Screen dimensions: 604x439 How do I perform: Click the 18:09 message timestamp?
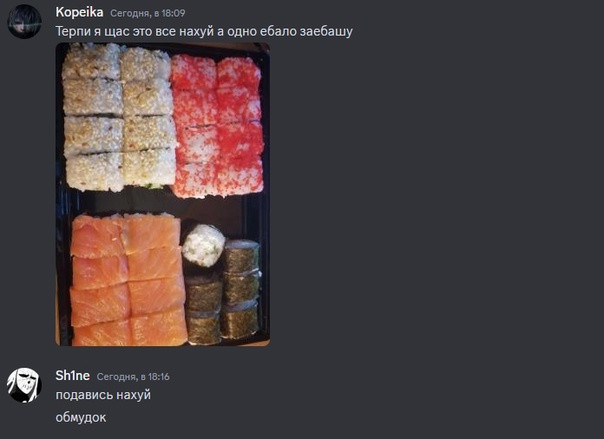pyautogui.click(x=148, y=13)
